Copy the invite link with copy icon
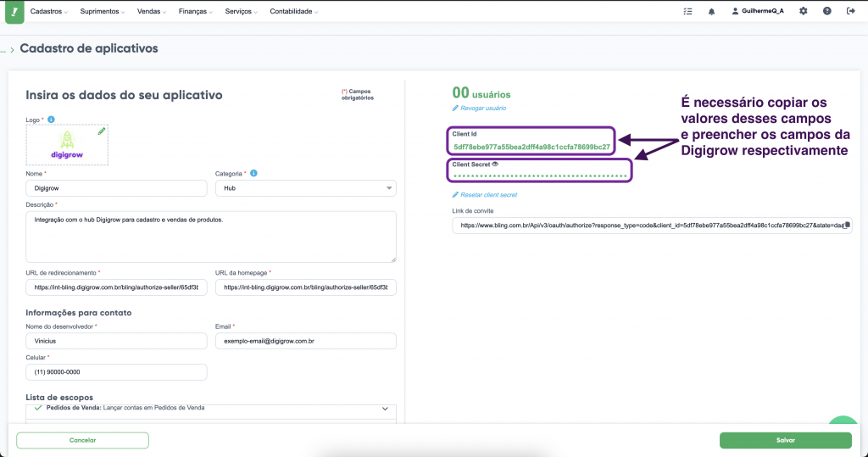Viewport: 868px width, 457px height. click(x=846, y=226)
